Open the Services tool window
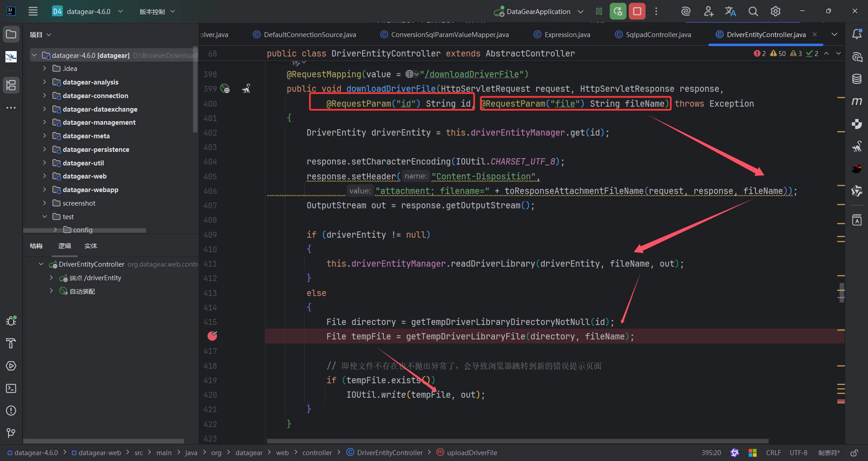 tap(11, 366)
